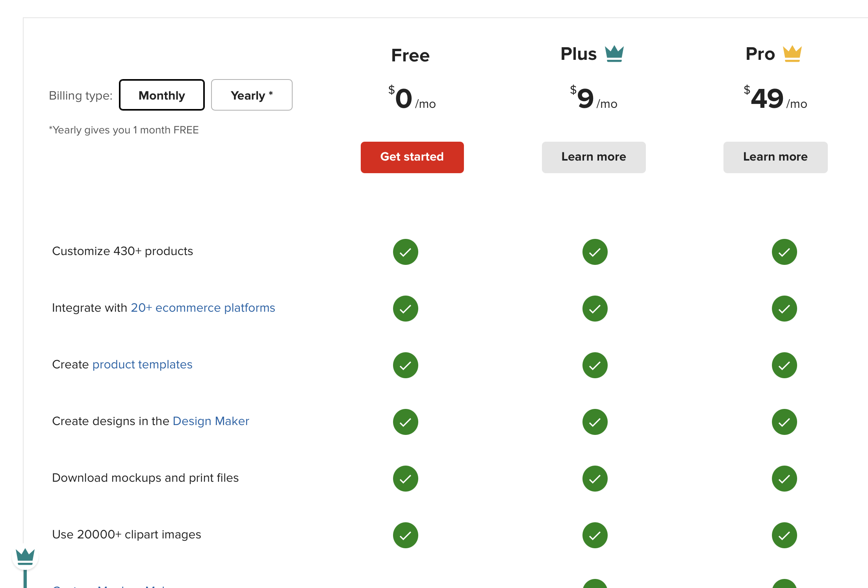Switch billing type to Yearly
This screenshot has height=588, width=868.
click(x=252, y=95)
